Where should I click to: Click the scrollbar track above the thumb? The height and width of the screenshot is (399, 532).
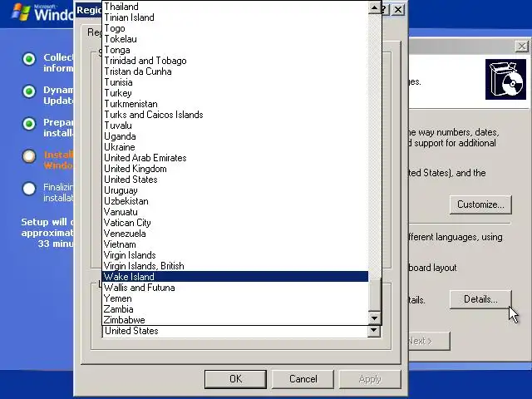pyautogui.click(x=375, y=145)
